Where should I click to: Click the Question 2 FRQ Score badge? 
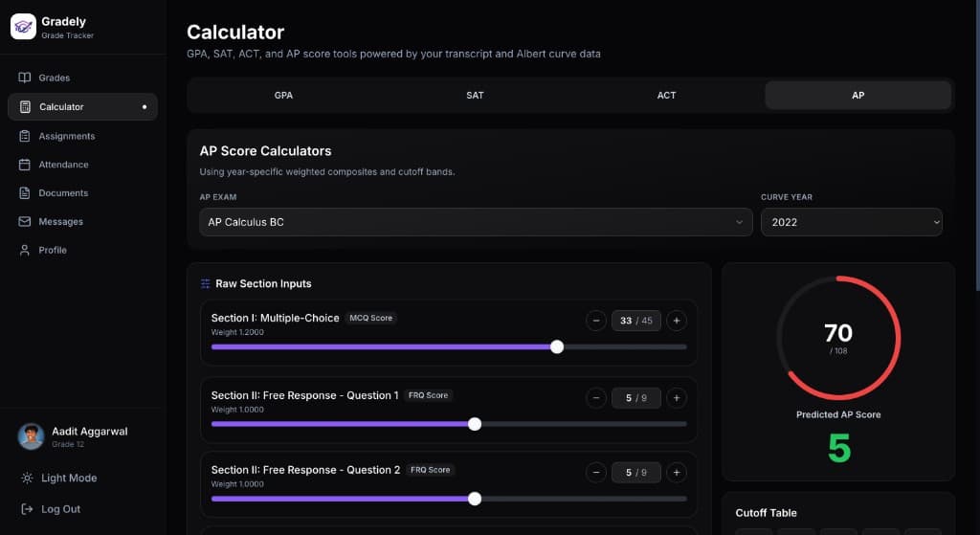(430, 470)
